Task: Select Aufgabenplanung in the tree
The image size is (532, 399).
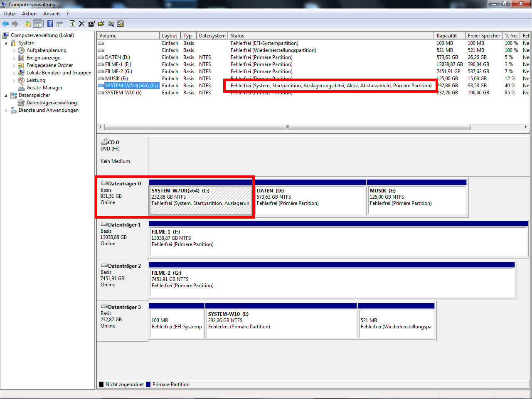Action: click(x=46, y=50)
